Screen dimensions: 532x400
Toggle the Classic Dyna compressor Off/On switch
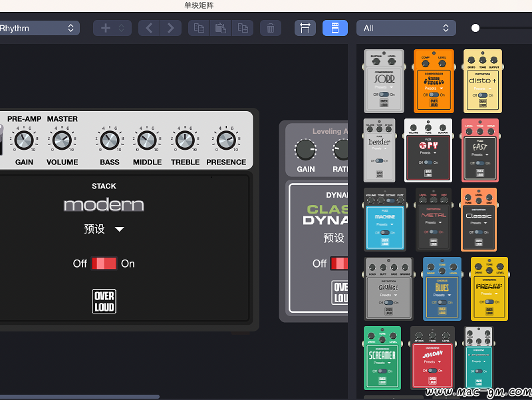pyautogui.click(x=339, y=264)
